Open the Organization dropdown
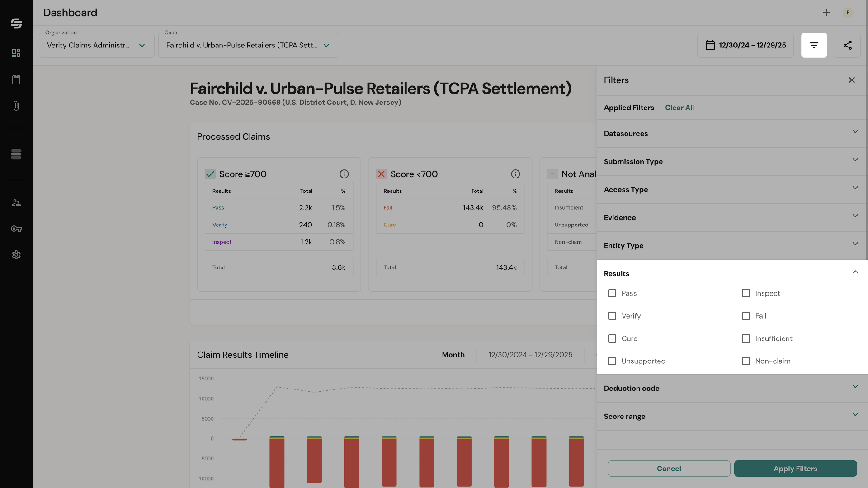The width and height of the screenshot is (868, 488). point(97,45)
